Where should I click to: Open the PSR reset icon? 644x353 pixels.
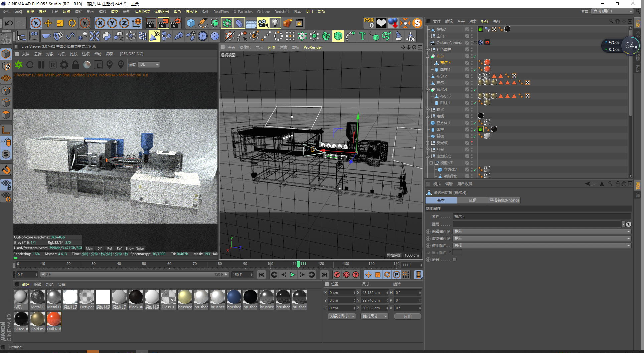(x=369, y=23)
